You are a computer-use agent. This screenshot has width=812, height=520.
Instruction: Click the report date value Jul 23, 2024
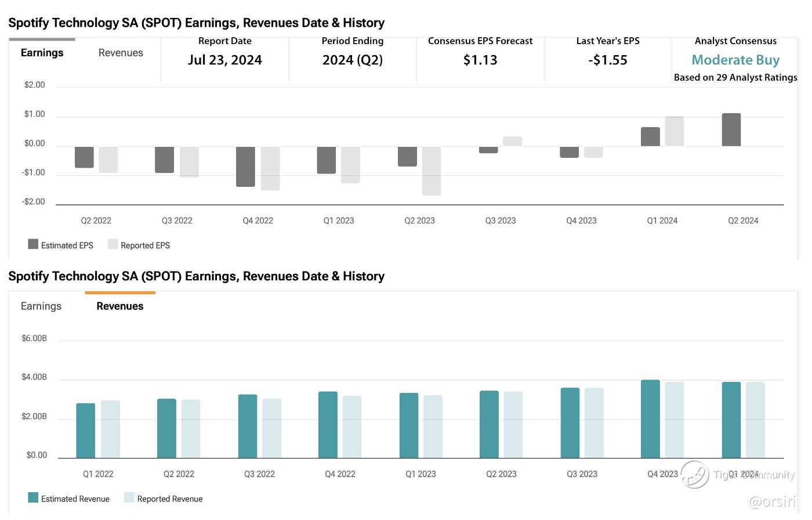(x=225, y=60)
